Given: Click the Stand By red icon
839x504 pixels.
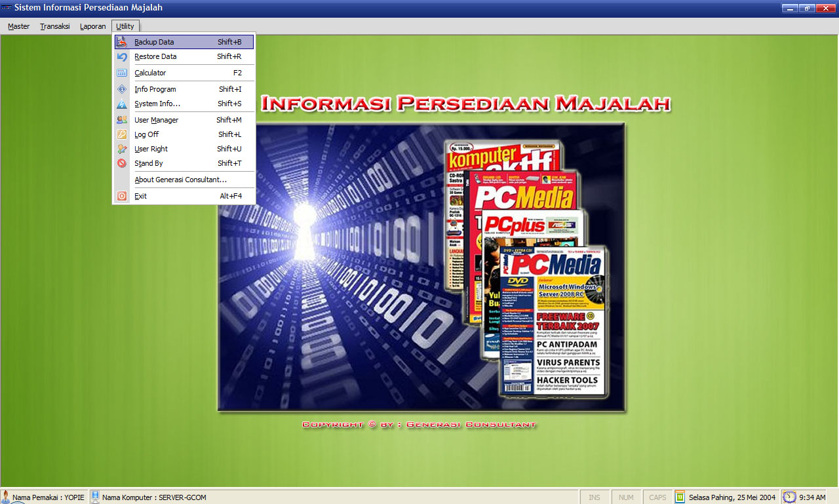Looking at the screenshot, I should point(122,163).
